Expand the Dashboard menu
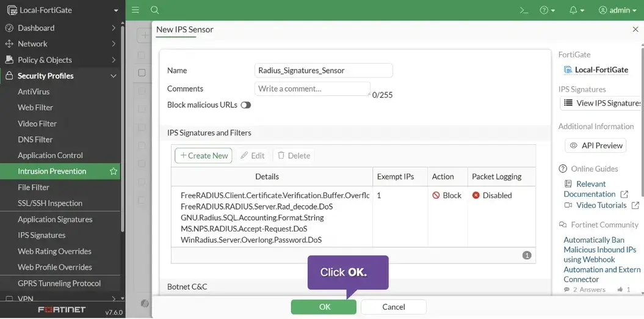644x319 pixels. pyautogui.click(x=60, y=28)
